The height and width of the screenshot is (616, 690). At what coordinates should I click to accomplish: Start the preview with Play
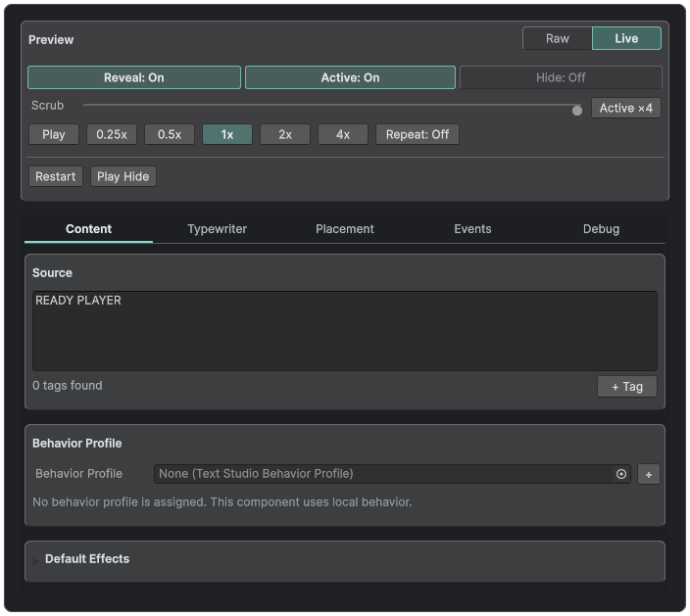pyautogui.click(x=54, y=134)
